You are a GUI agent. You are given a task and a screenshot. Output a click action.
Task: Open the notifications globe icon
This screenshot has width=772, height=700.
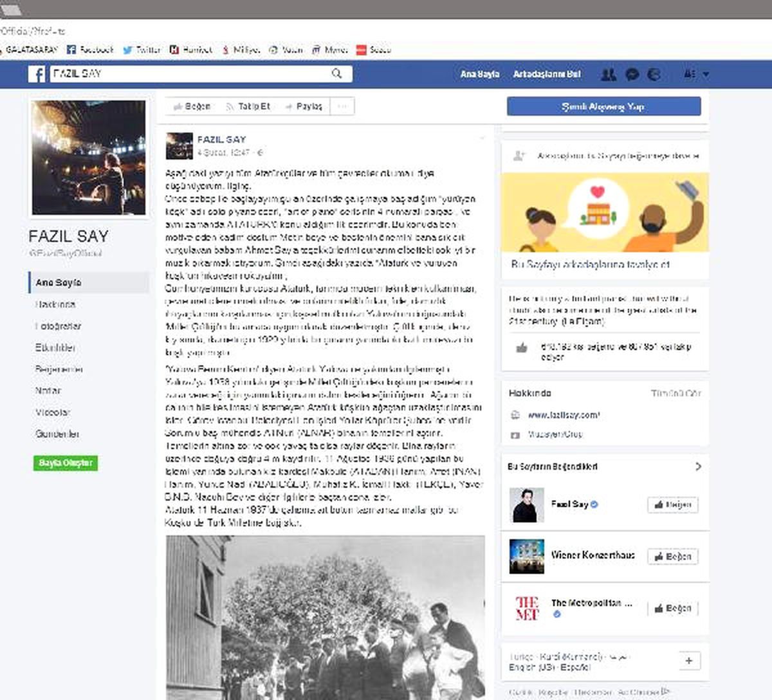coord(654,74)
